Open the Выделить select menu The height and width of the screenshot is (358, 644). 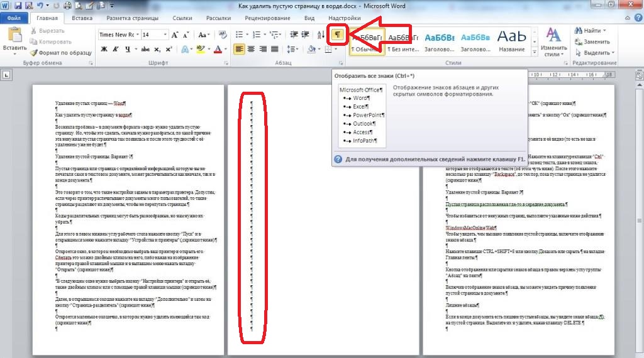pyautogui.click(x=595, y=53)
